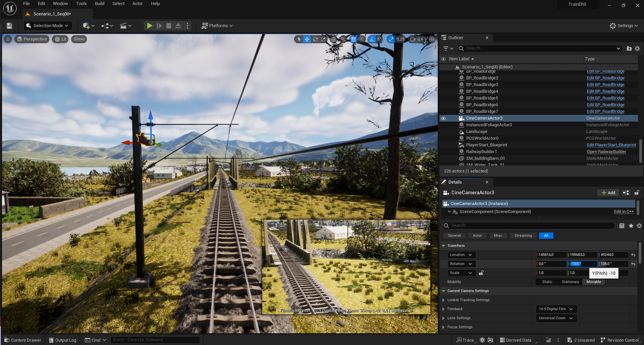
Task: Start Play in editor with the green arrow
Action: [150, 26]
